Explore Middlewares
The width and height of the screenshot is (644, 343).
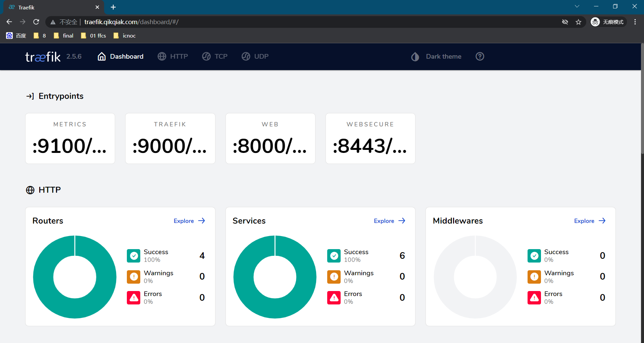point(590,221)
